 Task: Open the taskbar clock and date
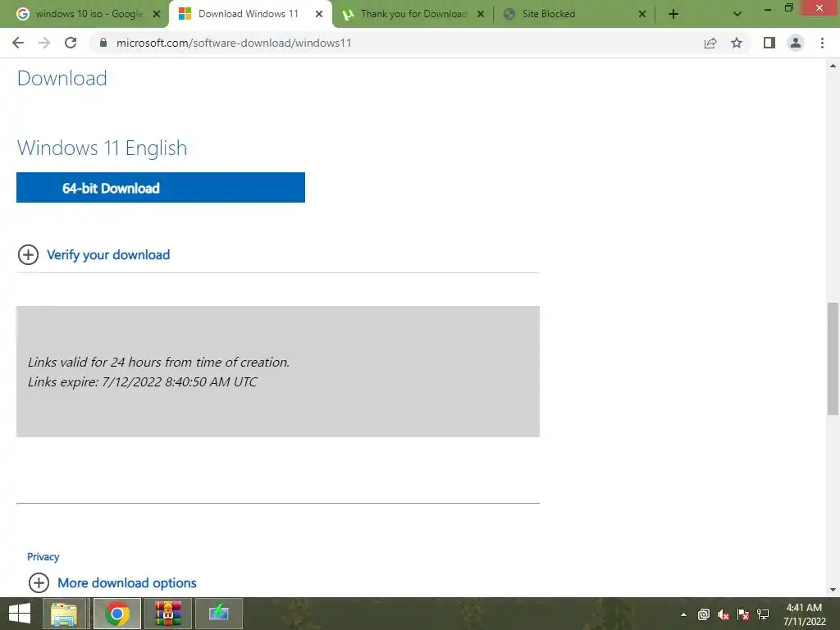point(804,614)
